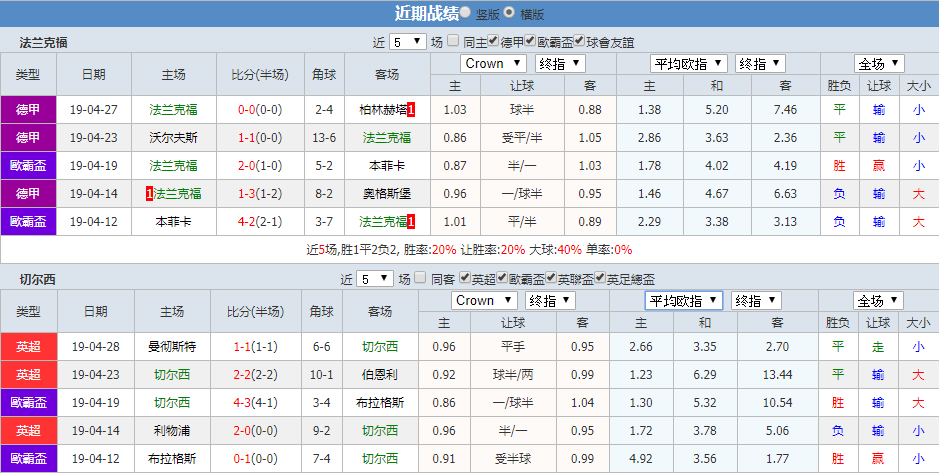Click 沃尔夫斯 team name
The height and width of the screenshot is (473, 939).
coord(173,138)
